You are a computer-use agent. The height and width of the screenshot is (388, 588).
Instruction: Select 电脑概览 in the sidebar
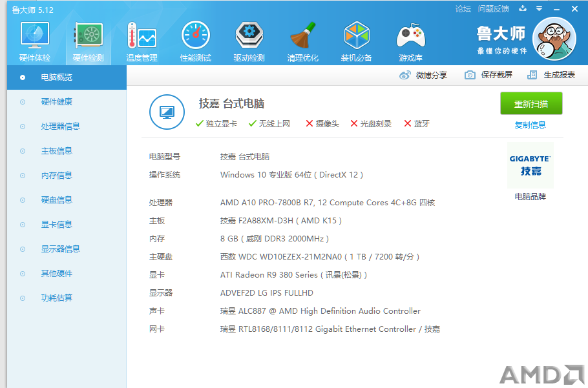click(x=67, y=77)
